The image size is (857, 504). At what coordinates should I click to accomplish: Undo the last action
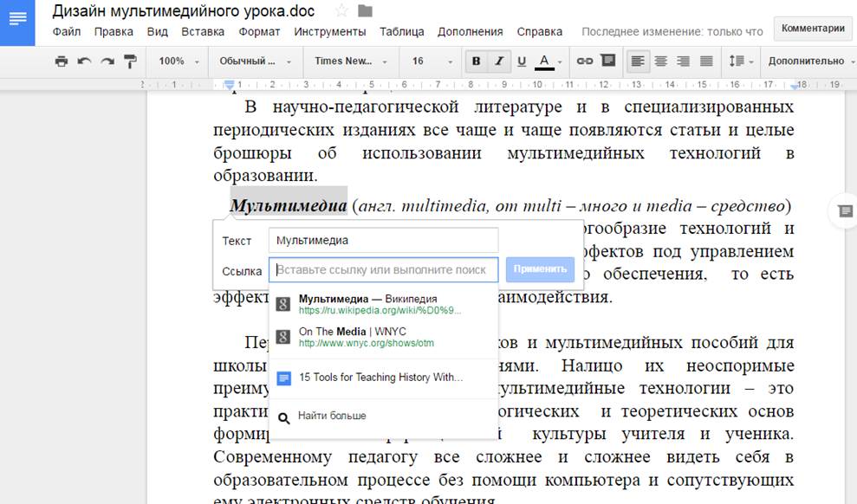coord(84,61)
